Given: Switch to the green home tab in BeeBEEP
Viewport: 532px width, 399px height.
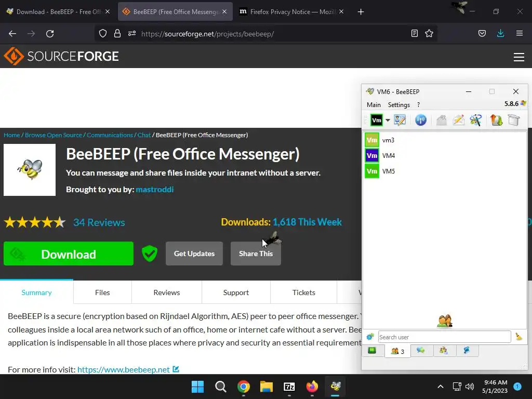Looking at the screenshot, I should pyautogui.click(x=372, y=351).
